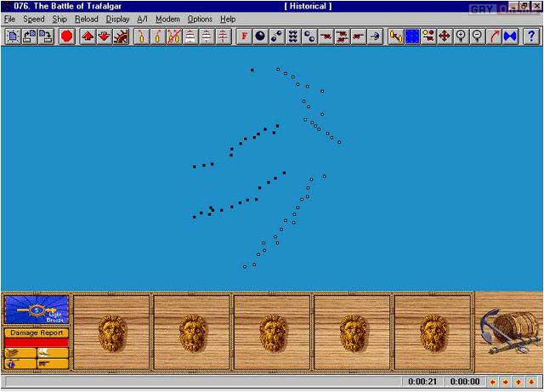Viewport: 544px width, 392px height.
Task: Select the grape shot cluster icon
Action: (x=292, y=36)
